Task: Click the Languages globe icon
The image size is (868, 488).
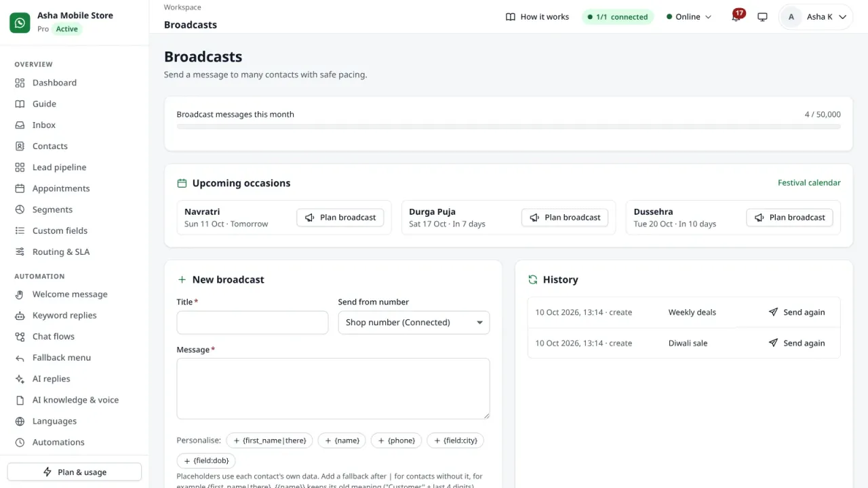Action: pos(20,421)
